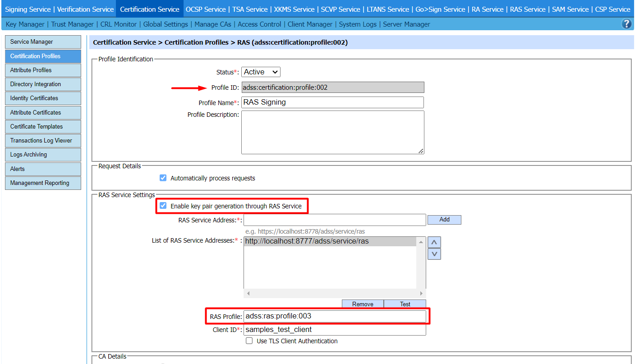Open the help question mark icon
The height and width of the screenshot is (364, 635).
(x=626, y=24)
